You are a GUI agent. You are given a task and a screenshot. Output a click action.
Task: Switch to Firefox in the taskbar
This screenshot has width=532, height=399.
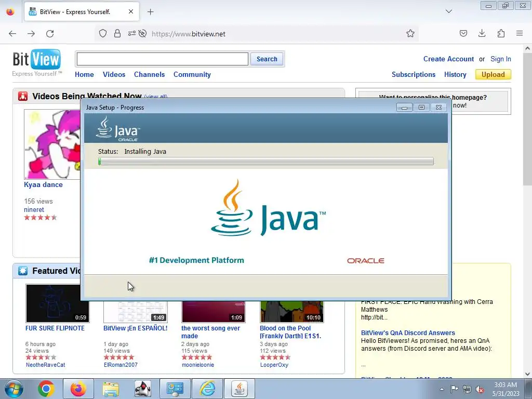coord(78,389)
